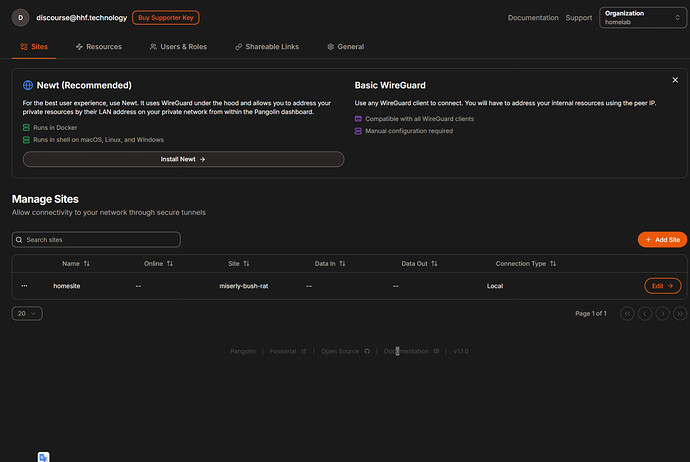The image size is (690, 462).
Task: Focus the Search sites field
Action: coord(96,240)
